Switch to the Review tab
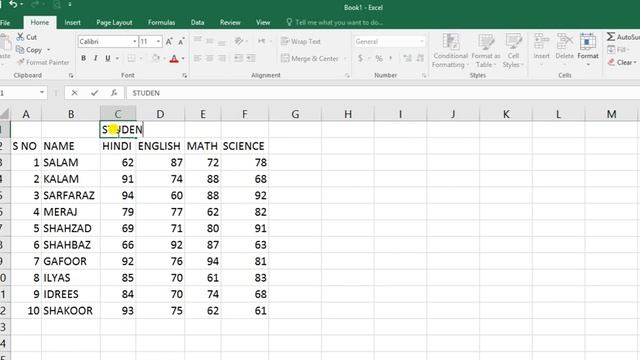Screen dimensions: 640x360 (230, 22)
